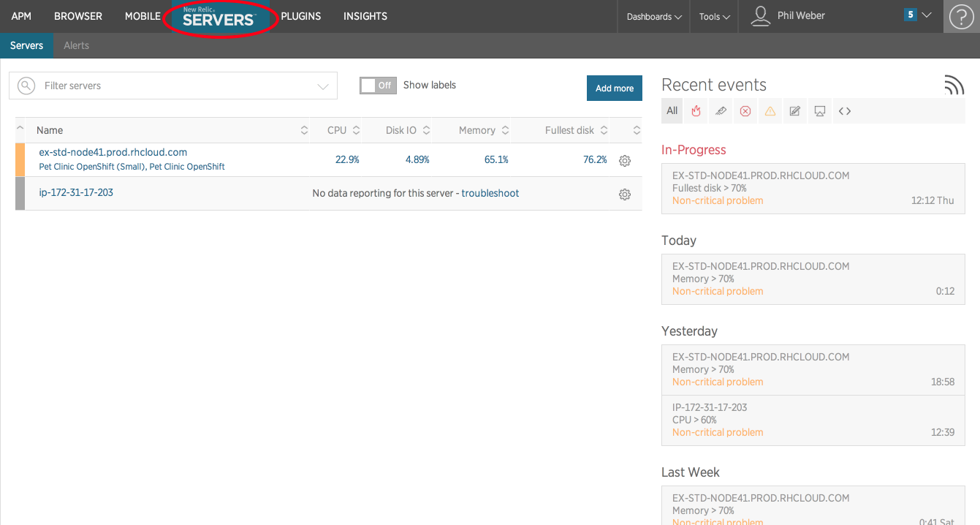
Task: Open the INSIGHTS menu item
Action: pos(365,16)
